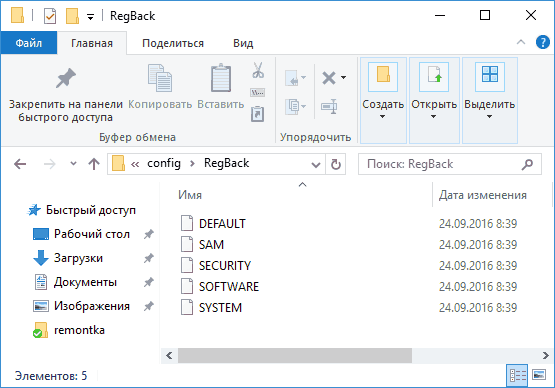
Task: Click the paste shortcut icon
Action: pyautogui.click(x=258, y=114)
